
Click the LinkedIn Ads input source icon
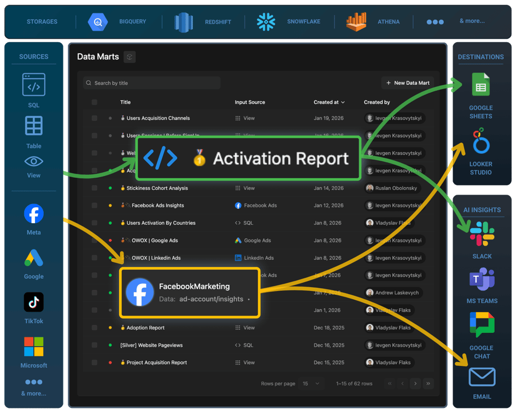[x=238, y=258]
